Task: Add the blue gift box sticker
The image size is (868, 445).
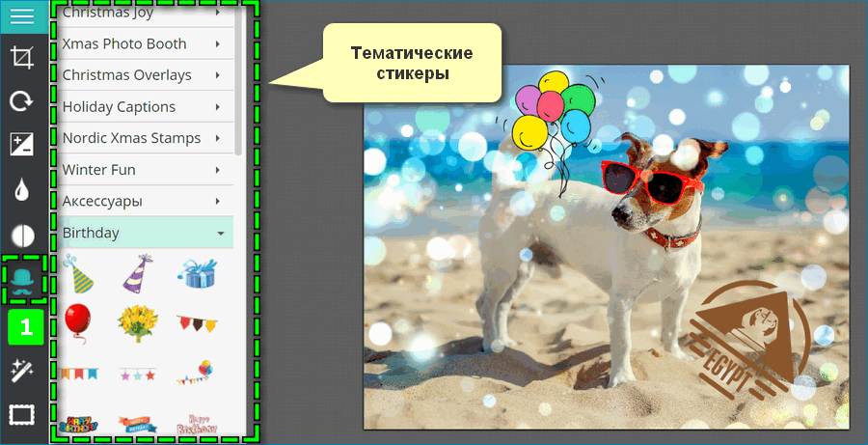Action: pyautogui.click(x=197, y=274)
